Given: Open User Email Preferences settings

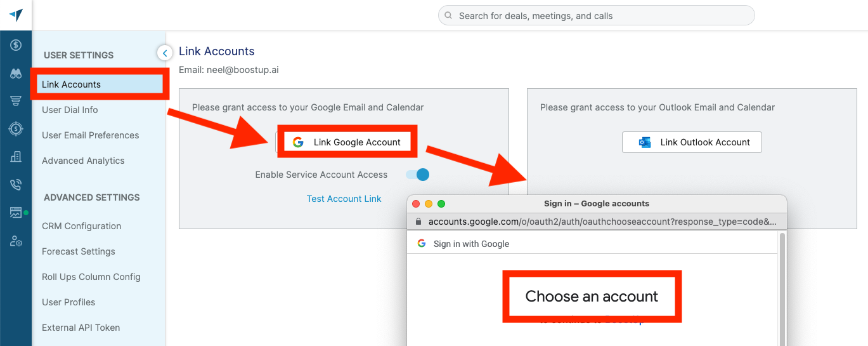Looking at the screenshot, I should coord(90,135).
